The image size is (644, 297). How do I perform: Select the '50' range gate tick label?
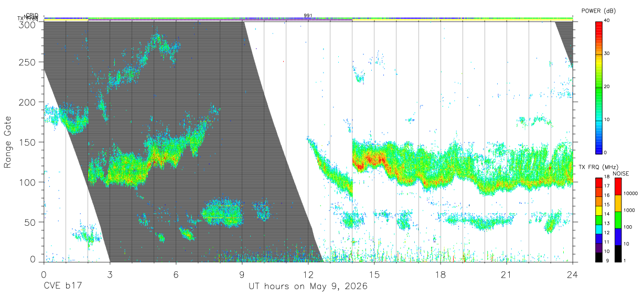pyautogui.click(x=30, y=222)
